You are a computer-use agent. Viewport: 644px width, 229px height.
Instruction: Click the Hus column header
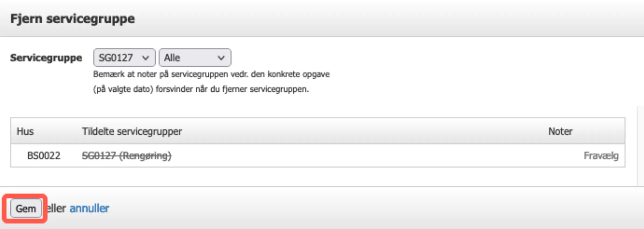(25, 131)
